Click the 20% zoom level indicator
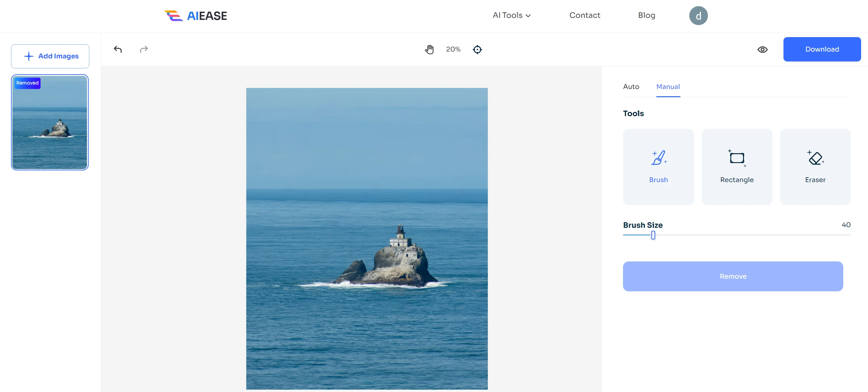The height and width of the screenshot is (392, 868). click(x=453, y=49)
